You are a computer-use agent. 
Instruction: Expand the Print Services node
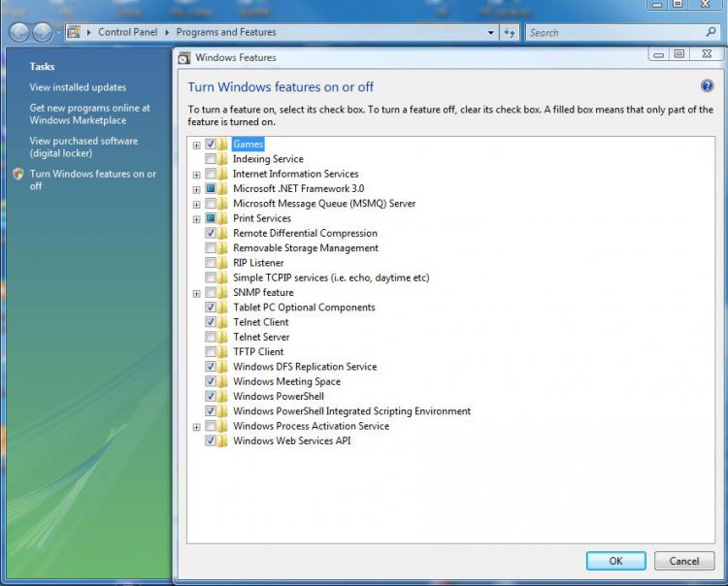[x=196, y=219]
